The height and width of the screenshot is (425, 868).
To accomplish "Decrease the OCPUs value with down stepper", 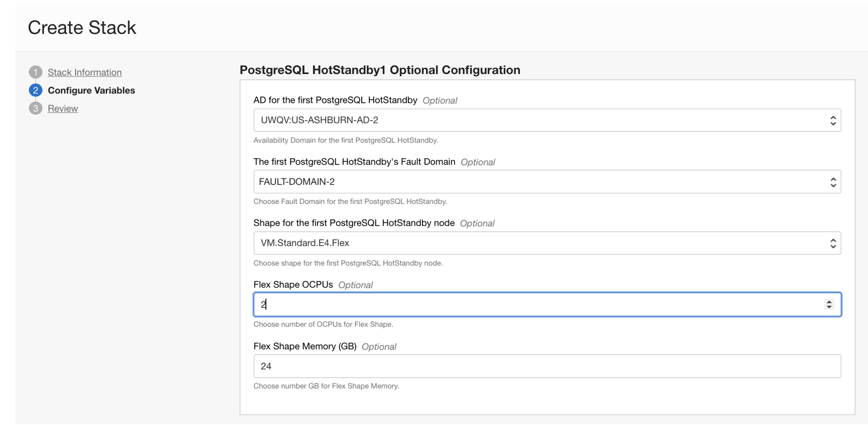I will coord(829,307).
